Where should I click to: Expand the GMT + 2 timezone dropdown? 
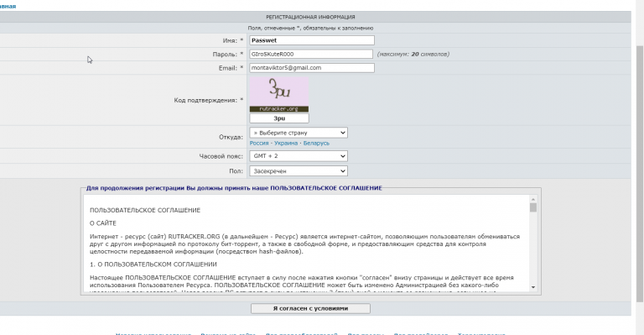[299, 156]
